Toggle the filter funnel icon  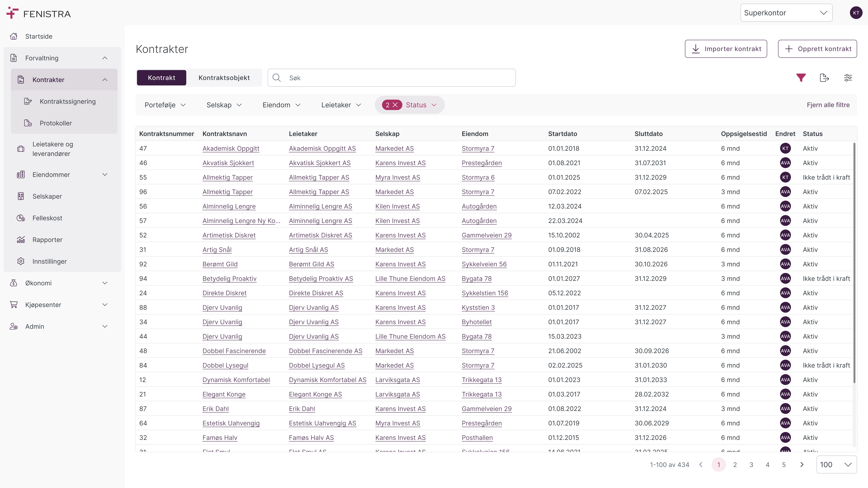[801, 78]
